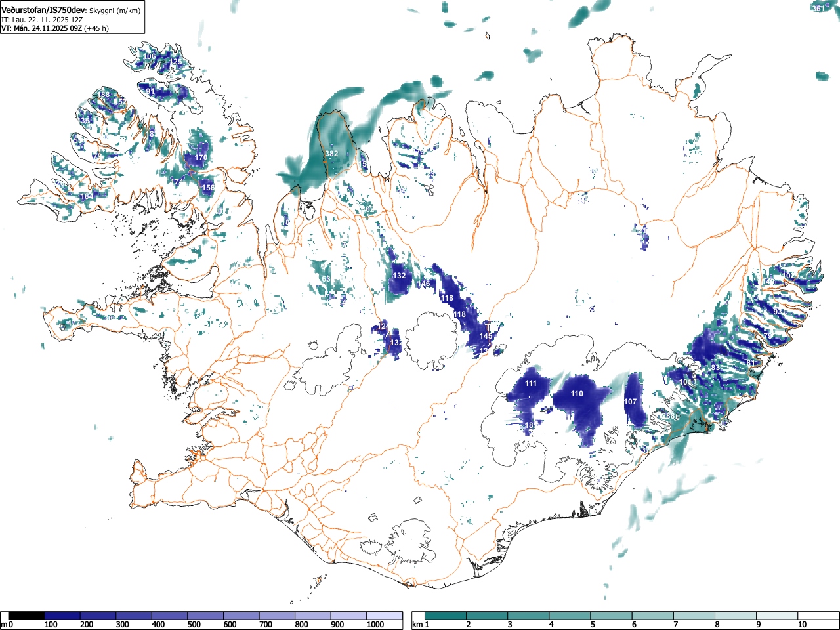Click the '361' value at the top right corner
Viewport: 840px width, 630px height.
tap(818, 9)
